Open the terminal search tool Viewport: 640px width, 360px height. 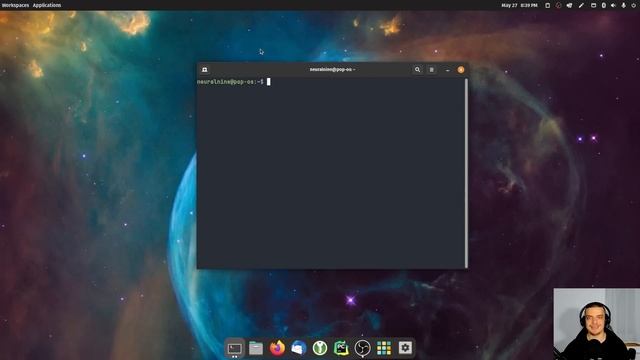point(417,70)
